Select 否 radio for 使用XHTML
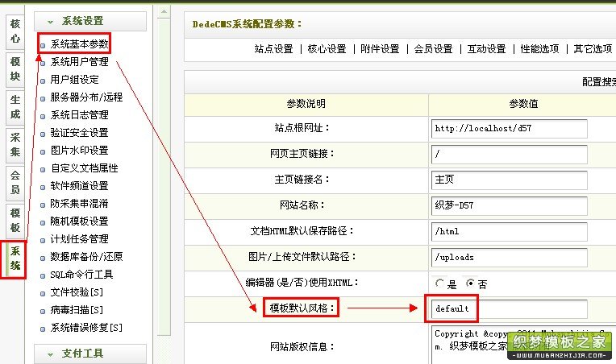The height and width of the screenshot is (364, 616). coord(470,283)
